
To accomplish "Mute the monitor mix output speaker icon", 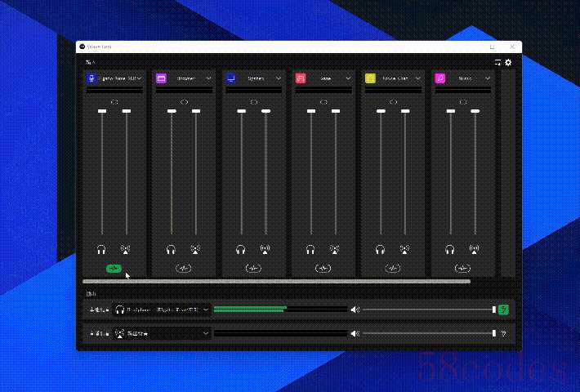I will pos(355,310).
